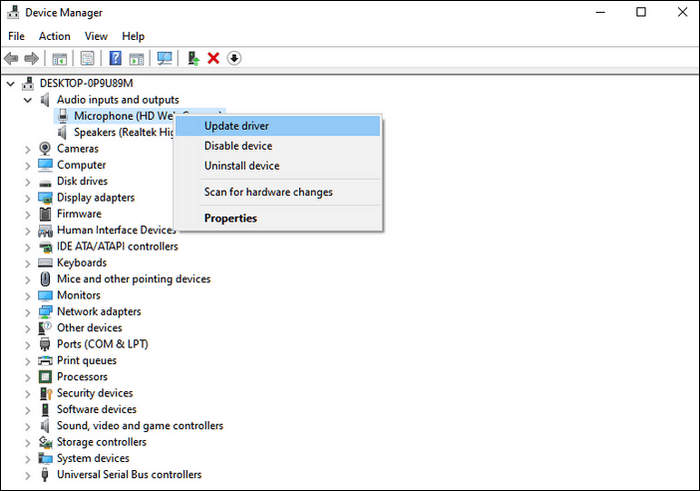The image size is (700, 491).
Task: Maximize the Device Manager window
Action: tap(641, 12)
